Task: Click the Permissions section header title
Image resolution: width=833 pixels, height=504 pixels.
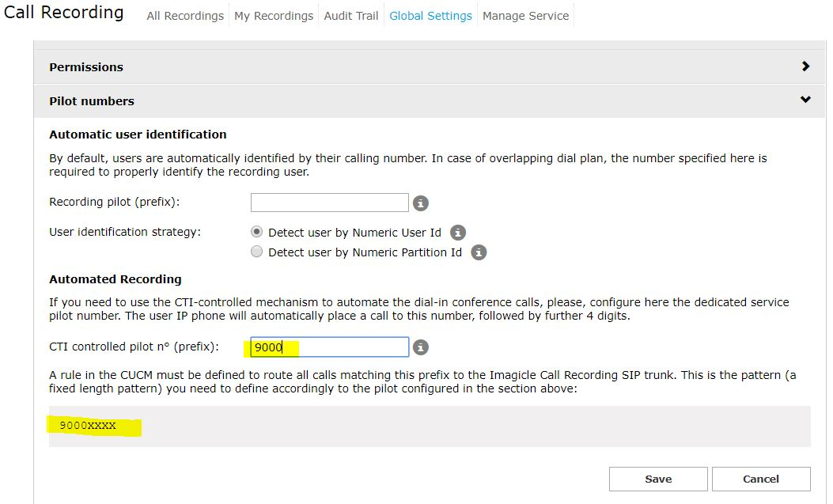Action: pos(86,67)
